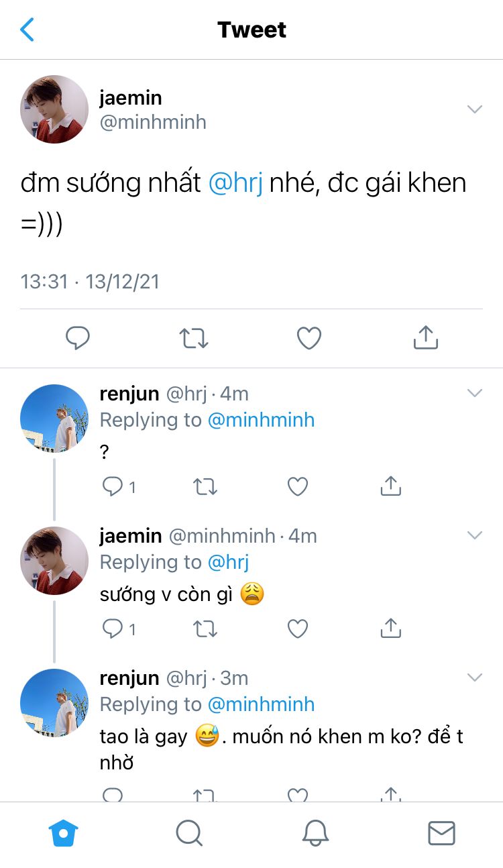503x868 pixels.
Task: Share jaemin's "sướng v còn gì" reply
Action: point(390,629)
